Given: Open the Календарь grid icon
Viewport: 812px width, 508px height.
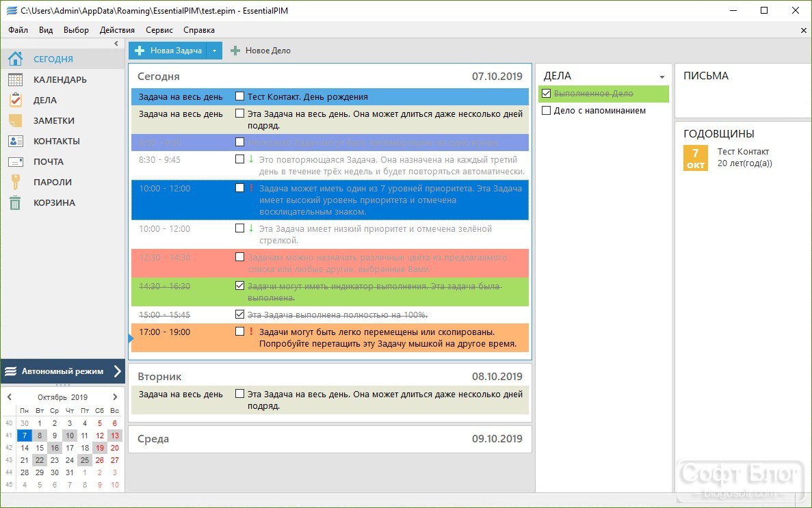Looking at the screenshot, I should pyautogui.click(x=15, y=80).
